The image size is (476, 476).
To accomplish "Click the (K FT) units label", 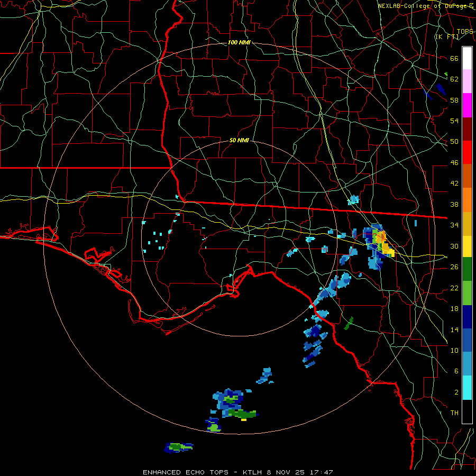I will (447, 37).
